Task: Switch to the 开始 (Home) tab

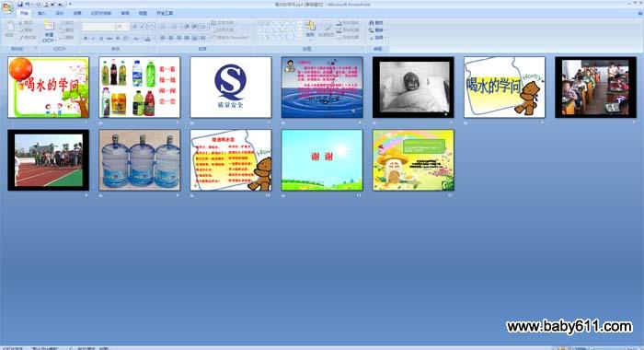Action: pyautogui.click(x=25, y=13)
